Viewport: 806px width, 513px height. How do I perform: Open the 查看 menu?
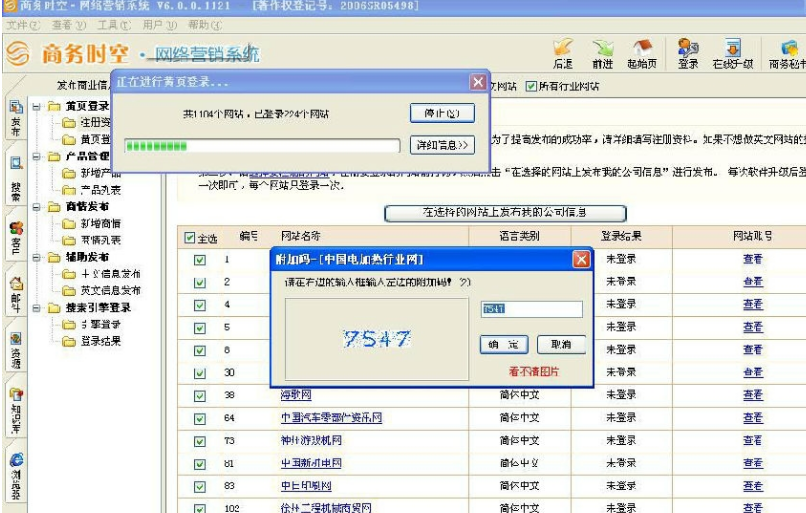pyautogui.click(x=69, y=25)
